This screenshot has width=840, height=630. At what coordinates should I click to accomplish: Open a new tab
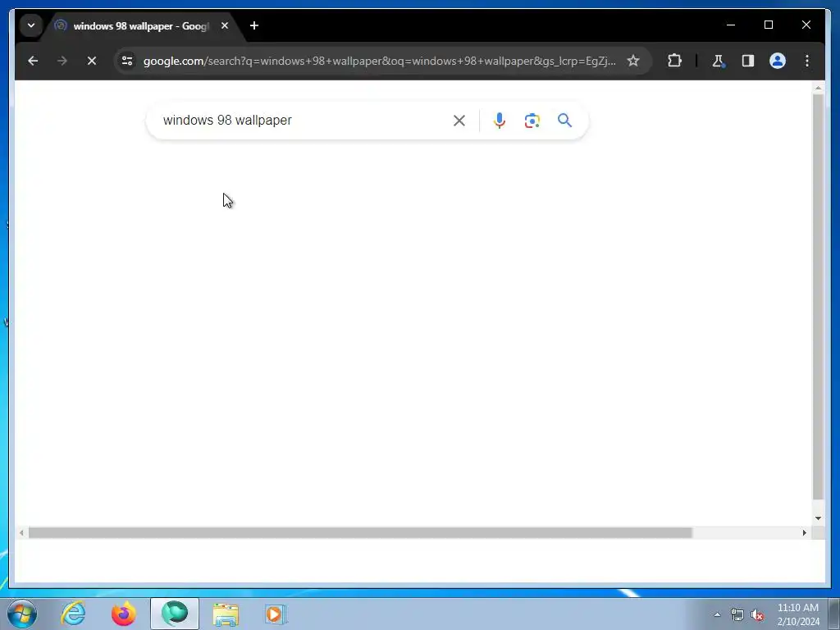(254, 25)
